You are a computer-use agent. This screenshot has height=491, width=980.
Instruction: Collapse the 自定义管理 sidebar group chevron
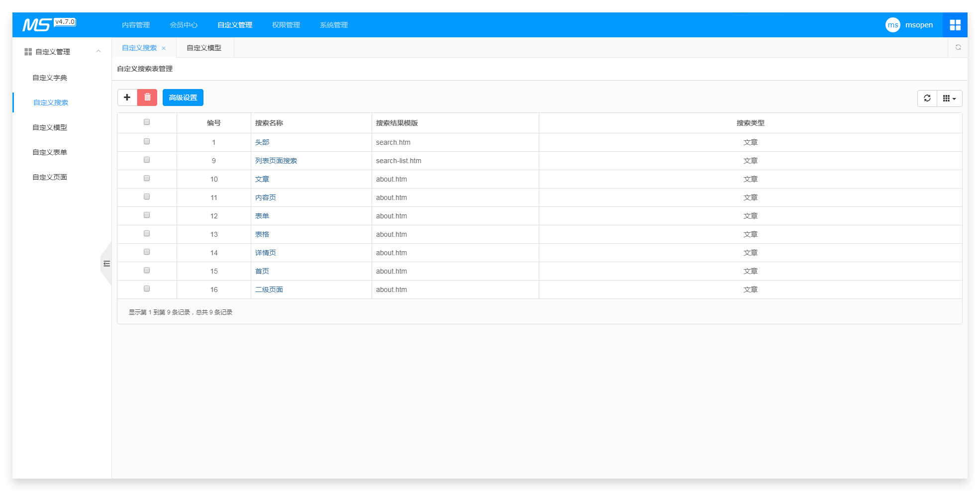click(x=98, y=51)
